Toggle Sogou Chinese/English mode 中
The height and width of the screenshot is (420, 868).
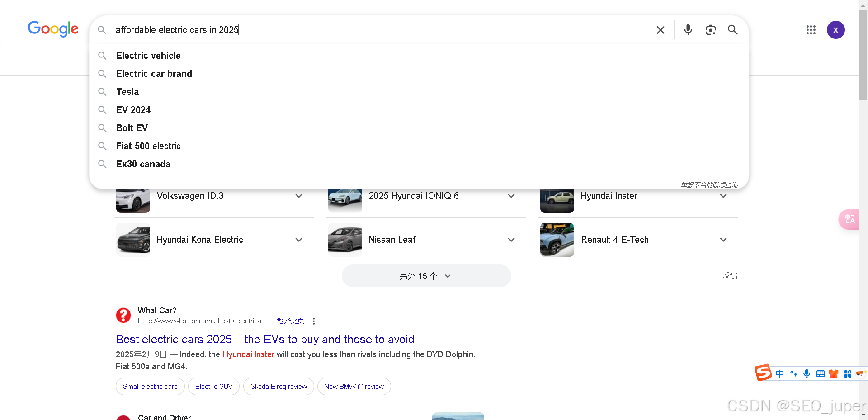click(x=780, y=373)
